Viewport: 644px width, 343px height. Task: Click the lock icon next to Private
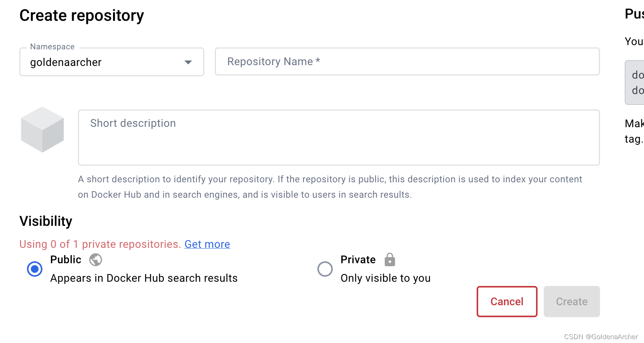[390, 260]
